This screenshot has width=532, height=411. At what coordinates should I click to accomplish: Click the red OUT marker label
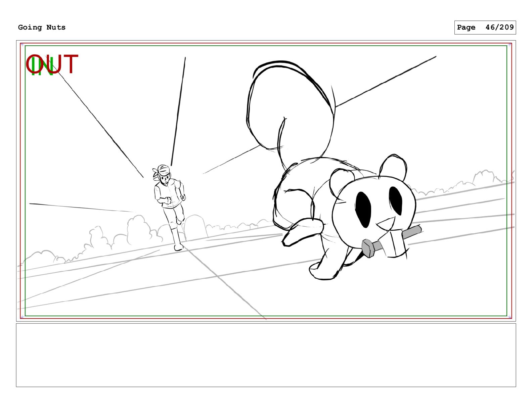[52, 64]
